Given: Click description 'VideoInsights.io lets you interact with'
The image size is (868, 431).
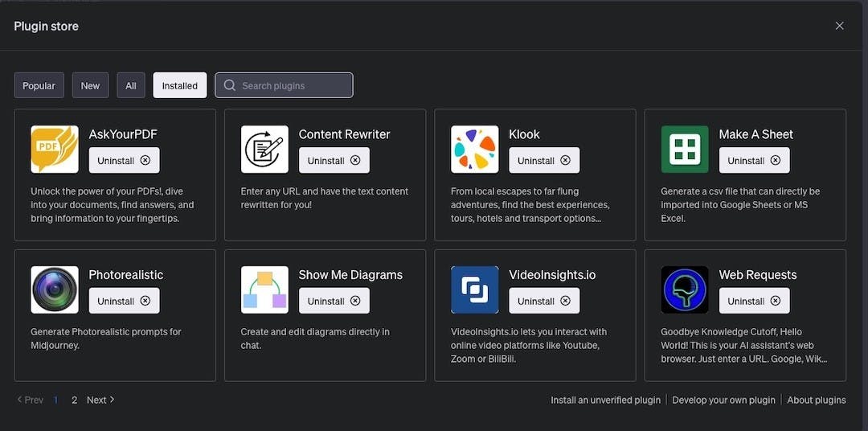Looking at the screenshot, I should tap(529, 346).
